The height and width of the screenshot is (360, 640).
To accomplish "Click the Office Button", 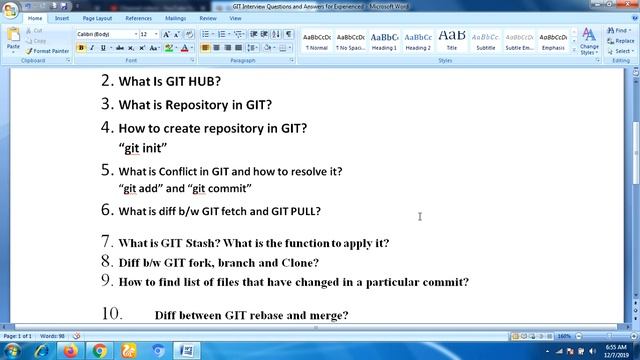I will point(10,10).
